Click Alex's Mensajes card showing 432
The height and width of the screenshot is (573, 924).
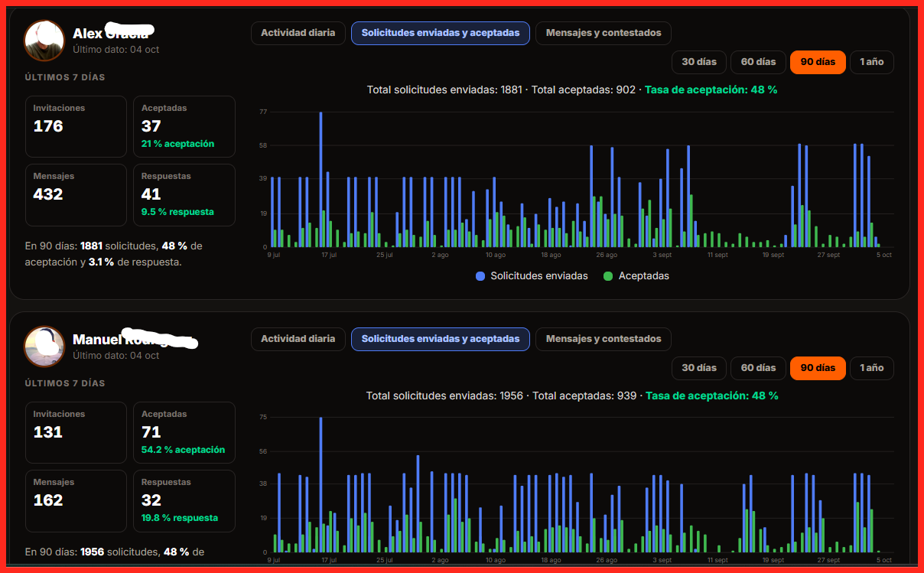(x=76, y=194)
